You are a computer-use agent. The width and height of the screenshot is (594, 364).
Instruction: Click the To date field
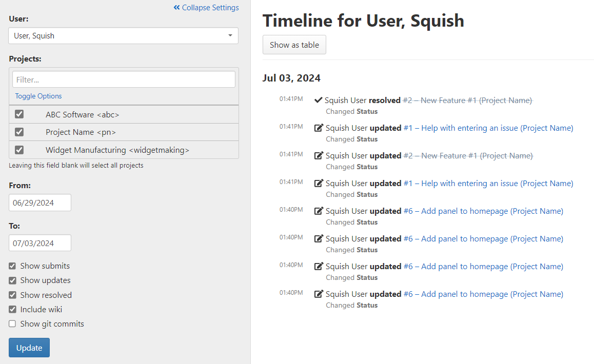(40, 243)
